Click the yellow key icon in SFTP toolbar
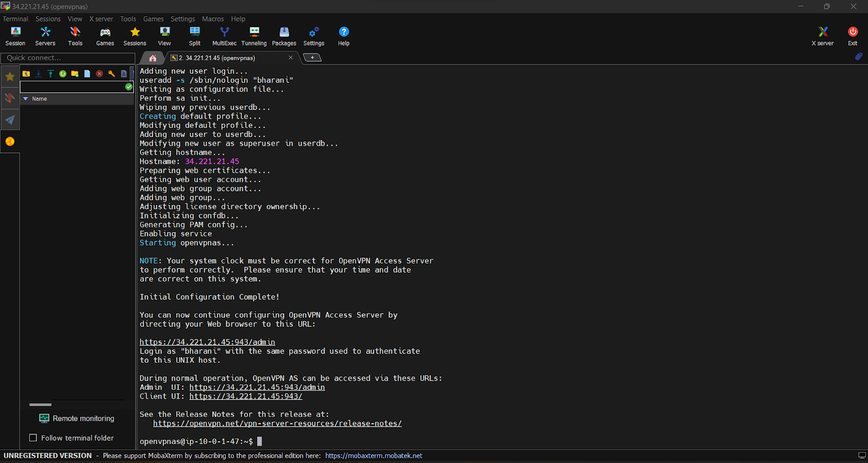Viewport: 868px width, 463px height. click(111, 74)
